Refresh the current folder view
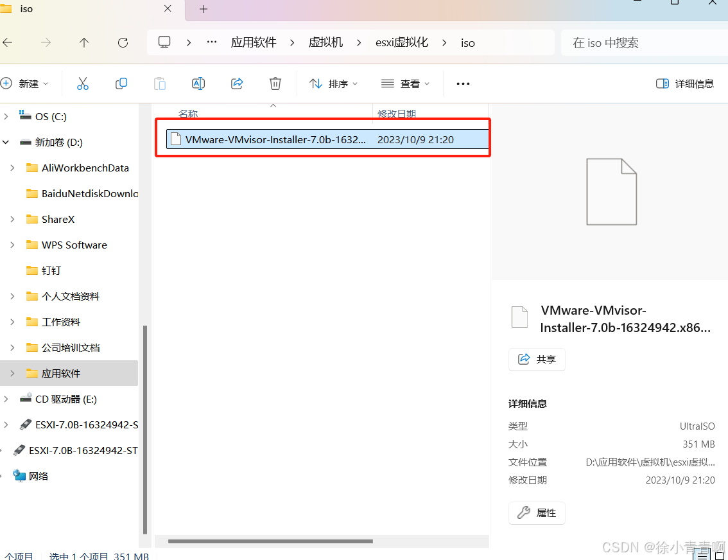This screenshot has height=560, width=728. 123,43
